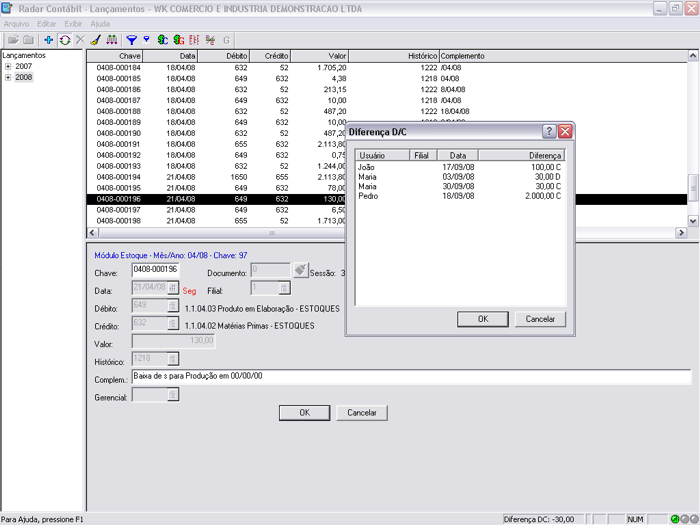Click the blue plus add-entry toolbar icon
This screenshot has height=525, width=700.
pos(49,40)
